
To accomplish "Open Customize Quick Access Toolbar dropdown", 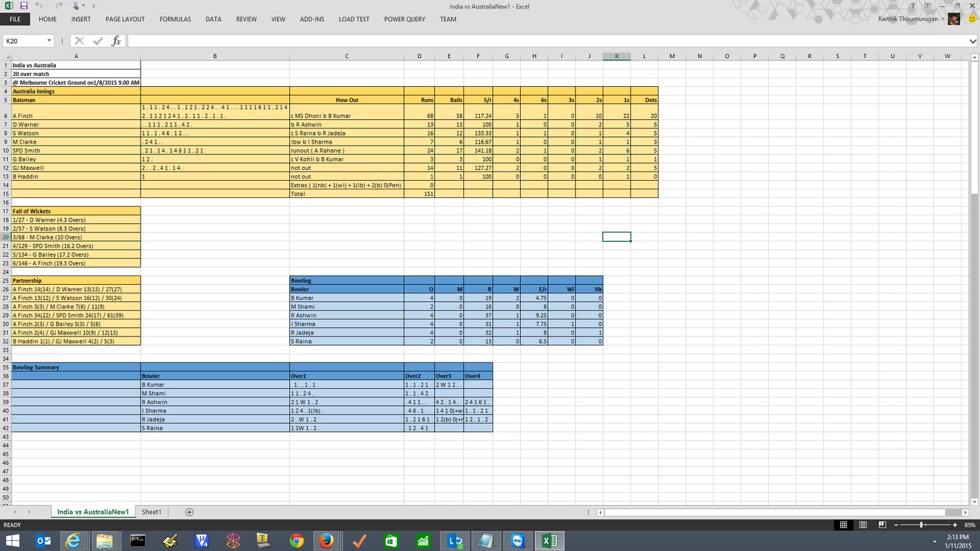I will click(x=93, y=6).
